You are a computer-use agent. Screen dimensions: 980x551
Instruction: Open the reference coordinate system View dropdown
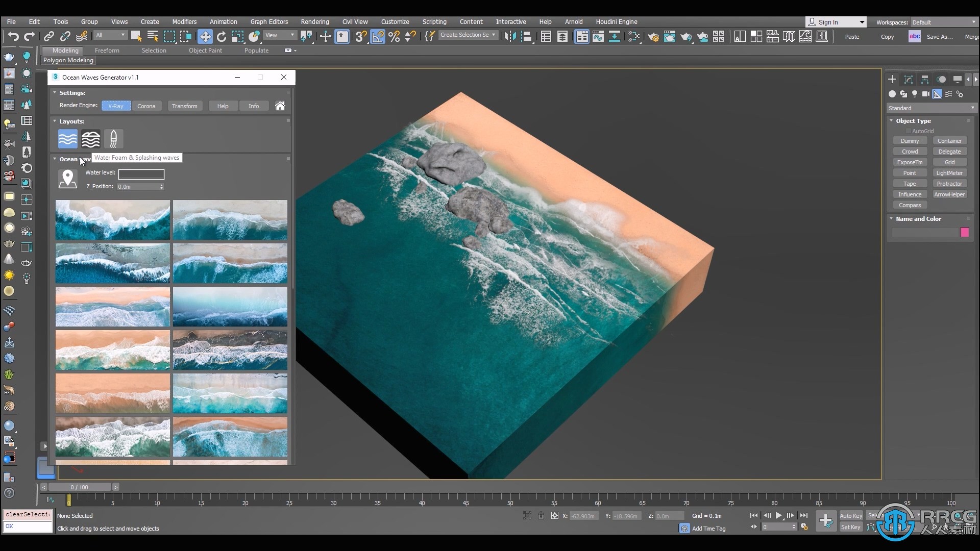point(280,35)
